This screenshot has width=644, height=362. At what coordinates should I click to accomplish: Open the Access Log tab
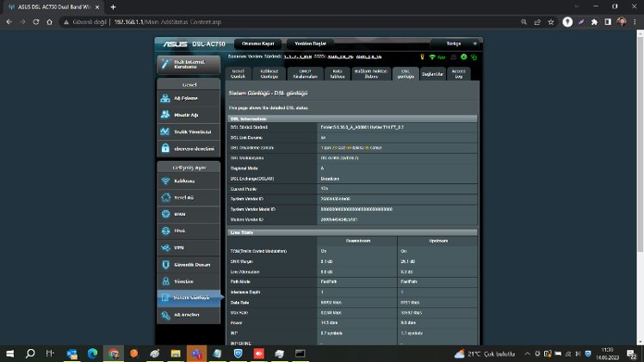pos(458,74)
